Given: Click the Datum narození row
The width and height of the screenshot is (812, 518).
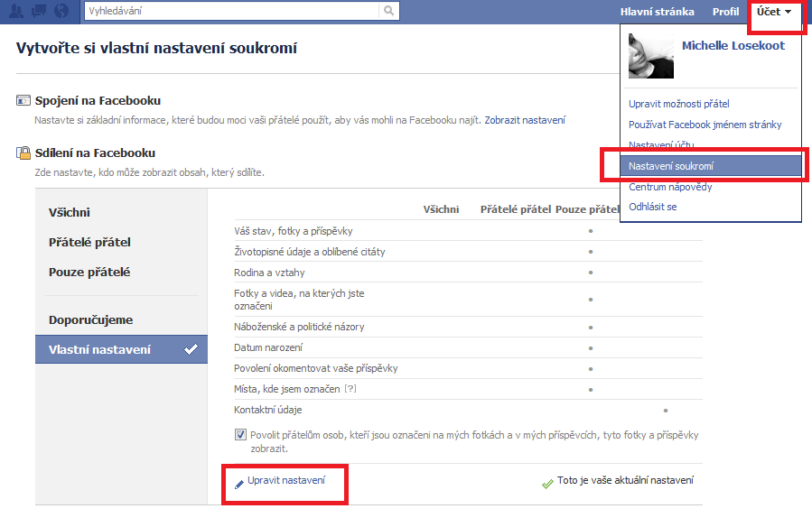Looking at the screenshot, I should [x=468, y=347].
